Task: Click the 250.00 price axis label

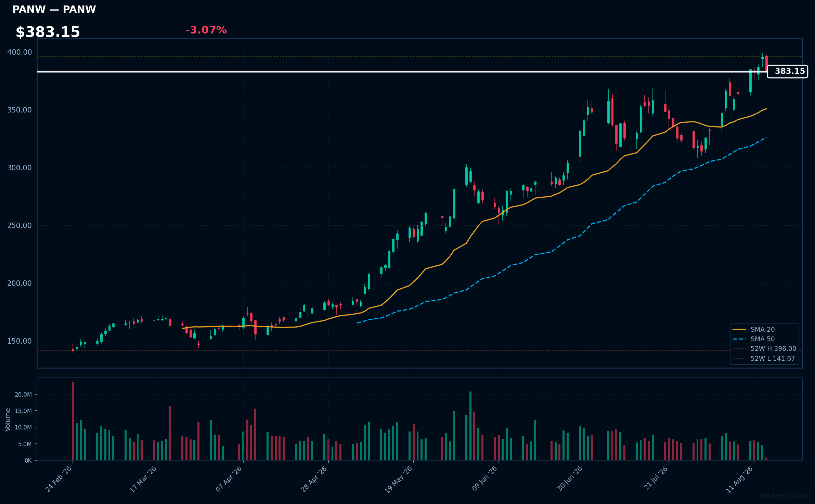Action: 20,225
